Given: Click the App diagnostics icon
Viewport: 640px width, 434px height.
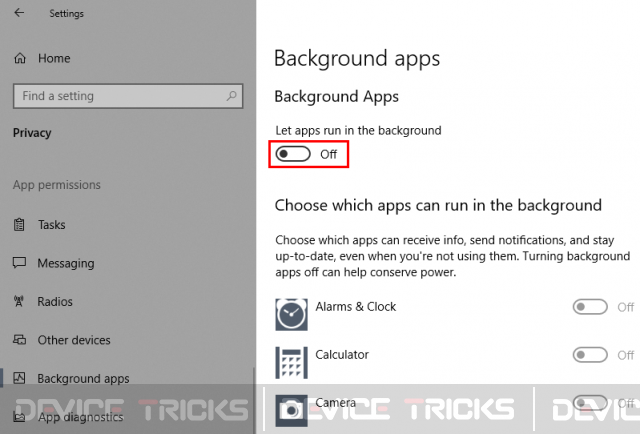Looking at the screenshot, I should point(19,417).
